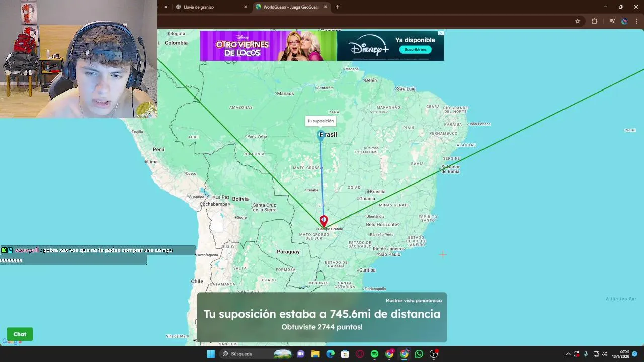
Task: Open the Windows Start menu
Action: (211, 354)
